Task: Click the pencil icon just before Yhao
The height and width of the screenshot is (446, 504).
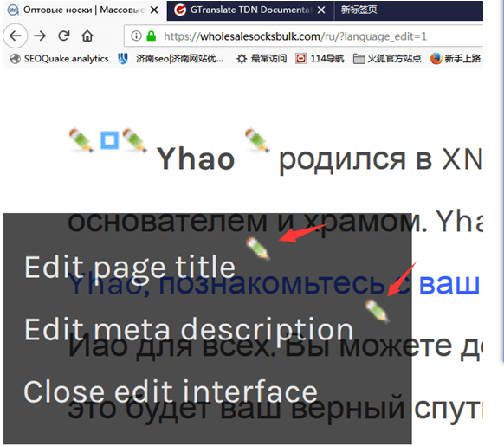Action: [135, 140]
